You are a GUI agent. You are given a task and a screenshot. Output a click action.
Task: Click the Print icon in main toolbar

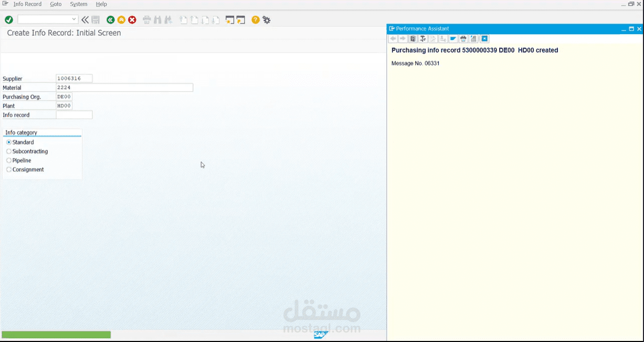click(x=147, y=20)
